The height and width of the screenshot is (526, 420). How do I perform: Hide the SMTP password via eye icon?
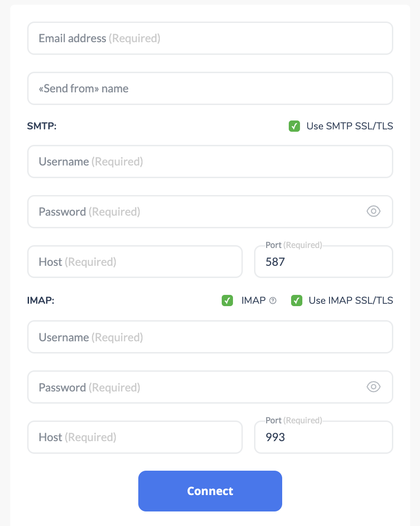pos(373,211)
